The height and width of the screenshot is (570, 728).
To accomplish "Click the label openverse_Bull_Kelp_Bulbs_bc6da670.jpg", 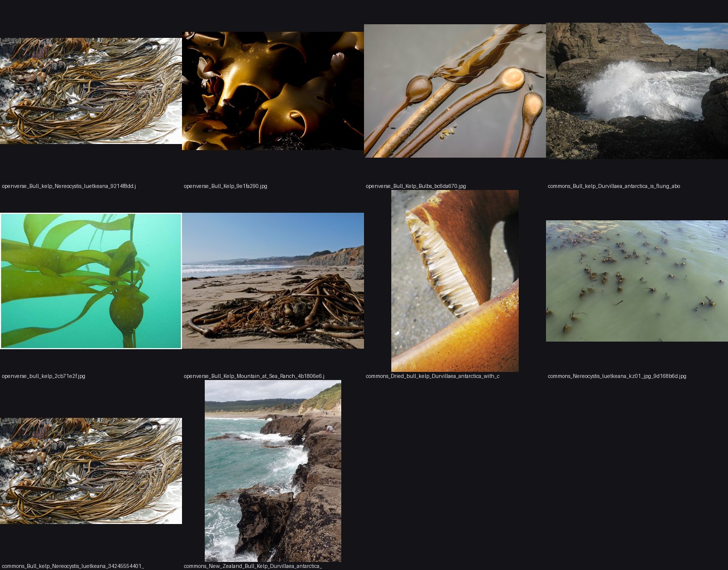I will [416, 186].
